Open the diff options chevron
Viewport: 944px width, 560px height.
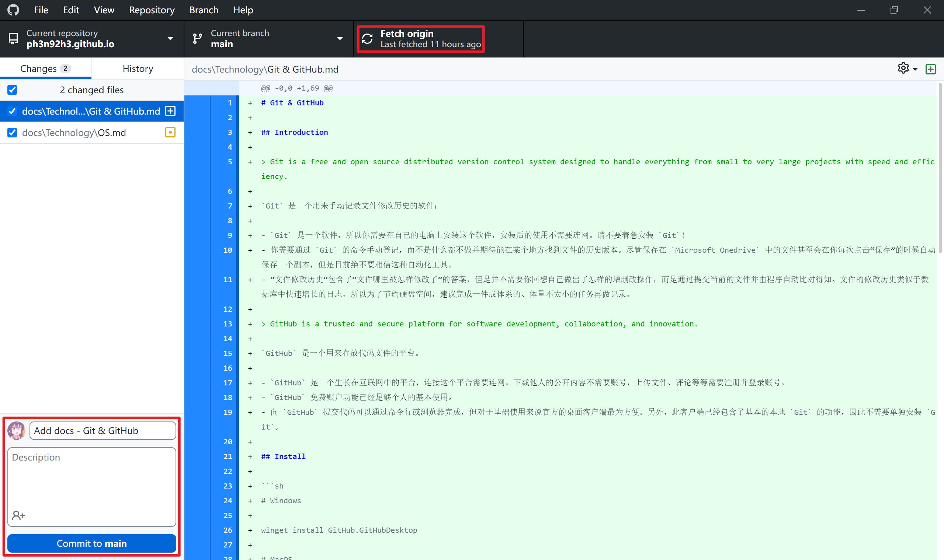coord(914,68)
